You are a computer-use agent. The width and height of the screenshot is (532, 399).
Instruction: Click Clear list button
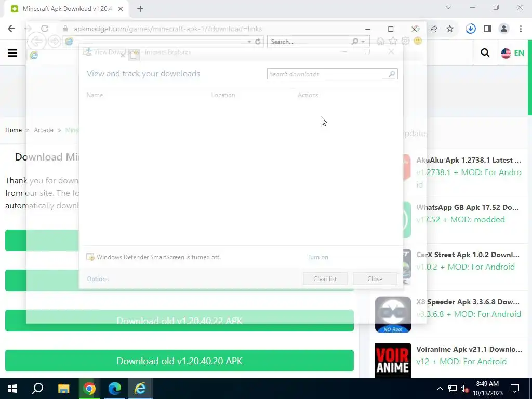tap(325, 279)
